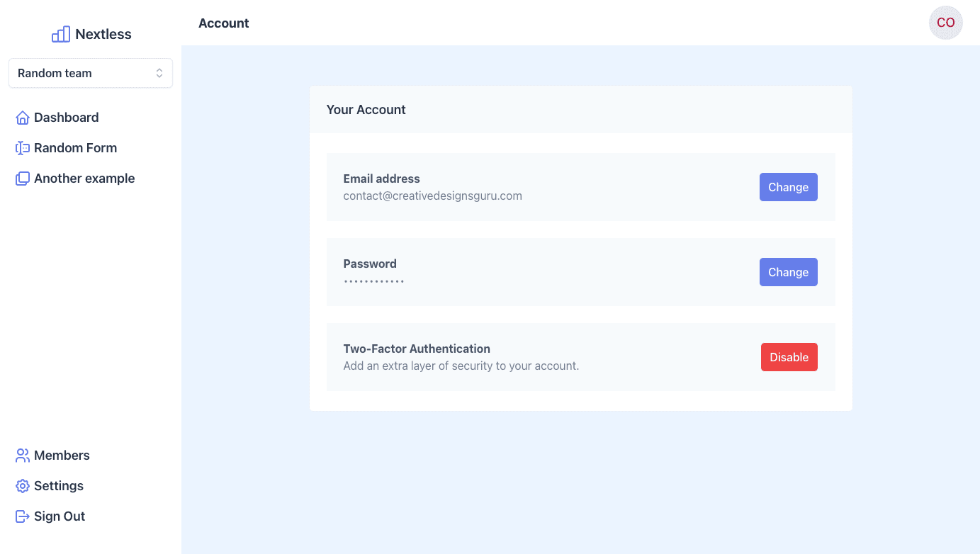This screenshot has height=554, width=980.
Task: Disable Two-Factor Authentication
Action: [789, 357]
